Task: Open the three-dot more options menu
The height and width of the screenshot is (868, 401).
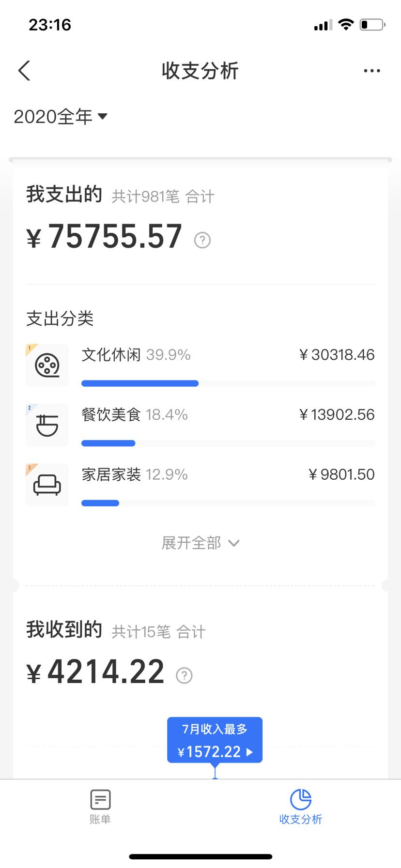Action: [x=372, y=71]
